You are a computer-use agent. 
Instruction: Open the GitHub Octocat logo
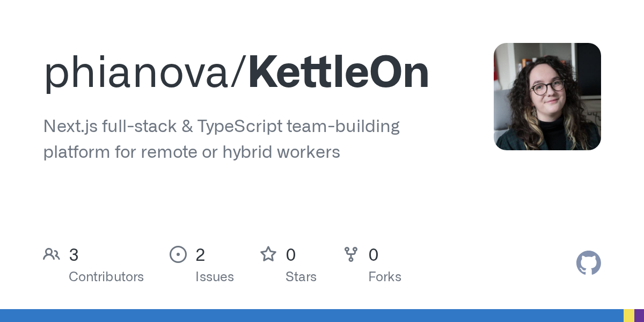click(x=589, y=263)
